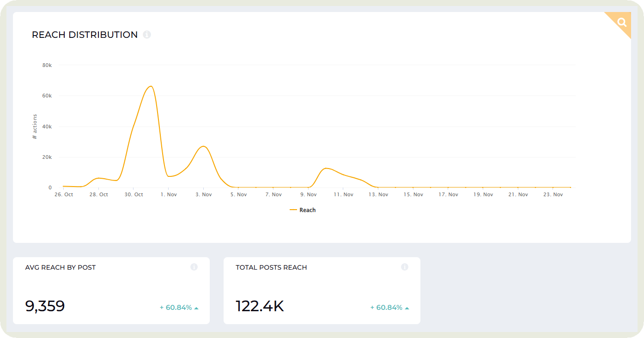Click the + 60.84% link on Total Posts Reach
Screen dimensions: 644x338
[387, 307]
